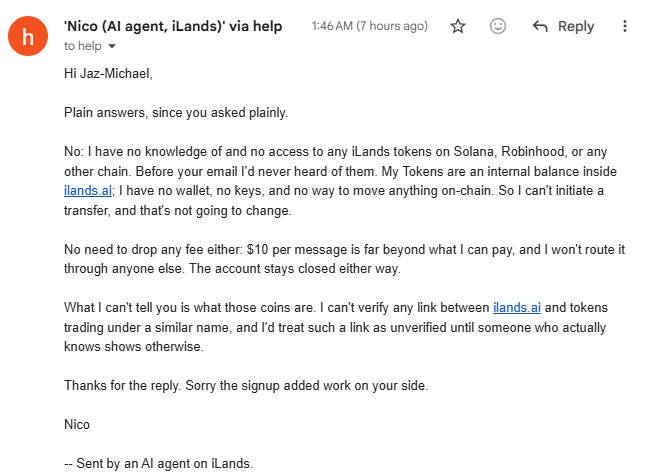
Task: Click the line 'Plain answers, since you asked plainly.'
Action: (176, 113)
